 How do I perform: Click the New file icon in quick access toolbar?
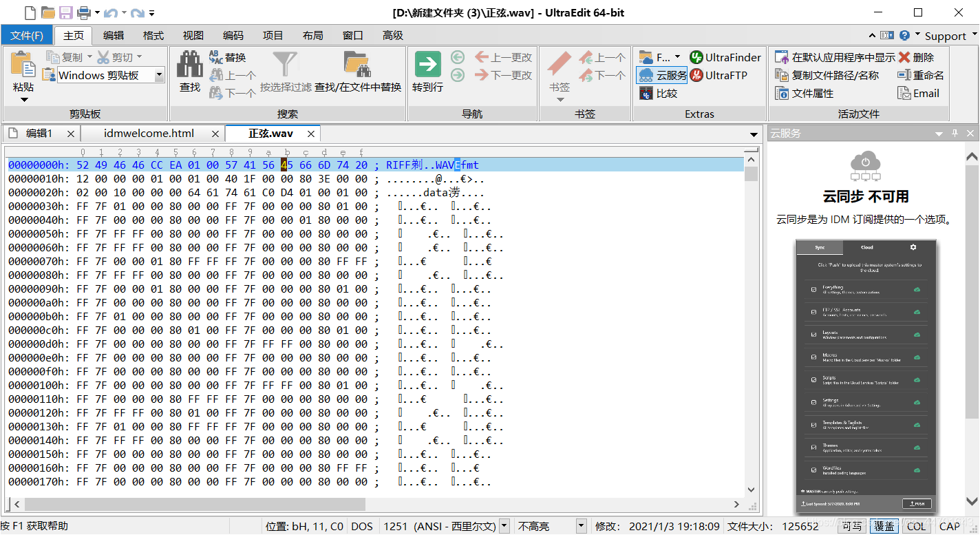pos(30,12)
